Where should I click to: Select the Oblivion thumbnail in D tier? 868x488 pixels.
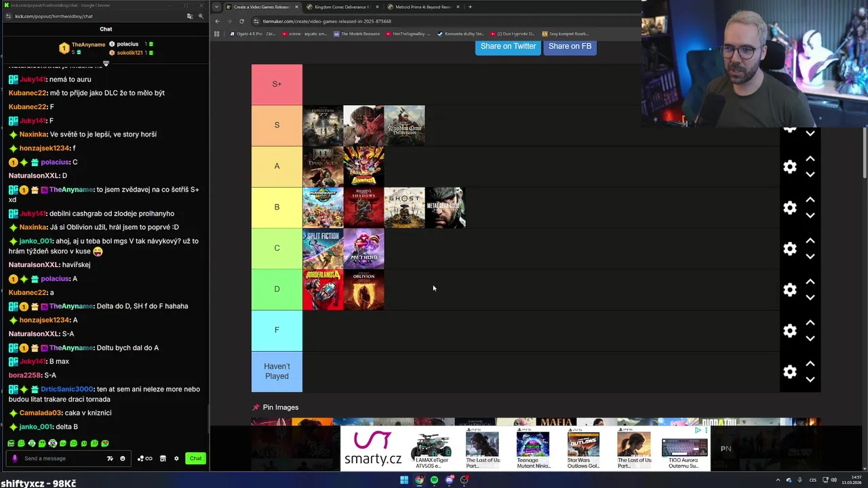[363, 289]
